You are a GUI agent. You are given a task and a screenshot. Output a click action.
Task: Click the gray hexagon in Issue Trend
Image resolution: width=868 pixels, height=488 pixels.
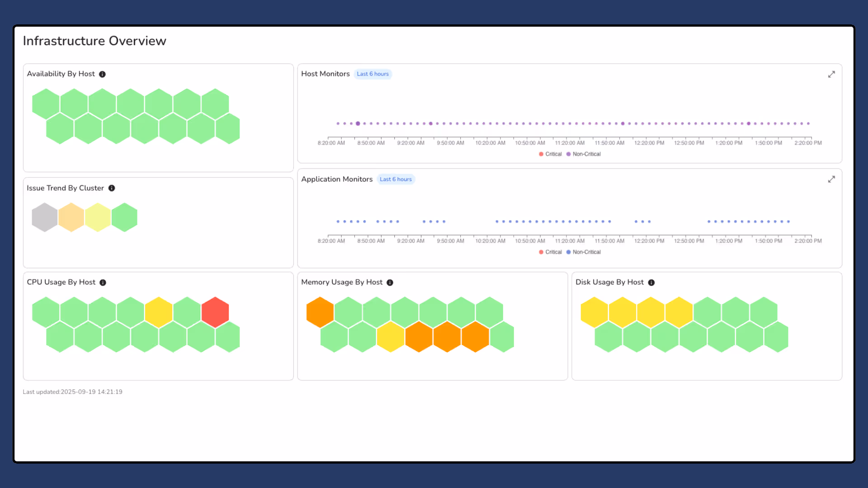(44, 217)
